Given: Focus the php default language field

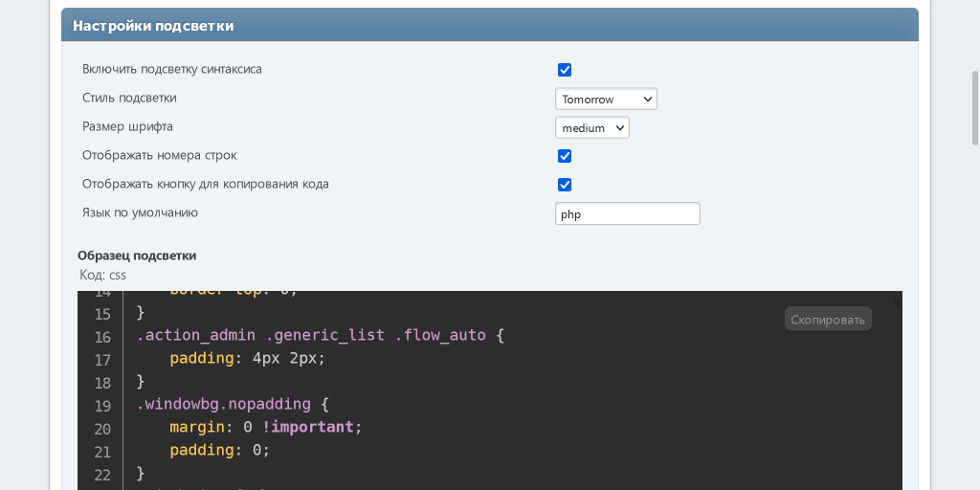Looking at the screenshot, I should [627, 214].
